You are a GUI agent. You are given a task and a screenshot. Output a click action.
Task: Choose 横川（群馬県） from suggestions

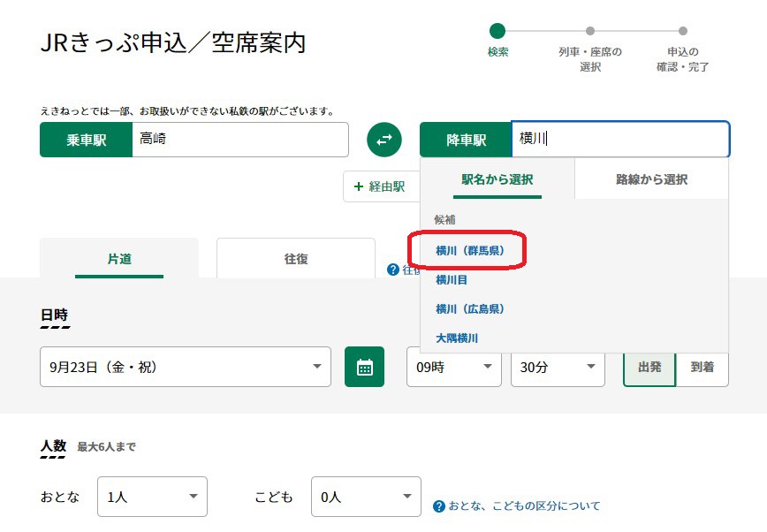(470, 251)
